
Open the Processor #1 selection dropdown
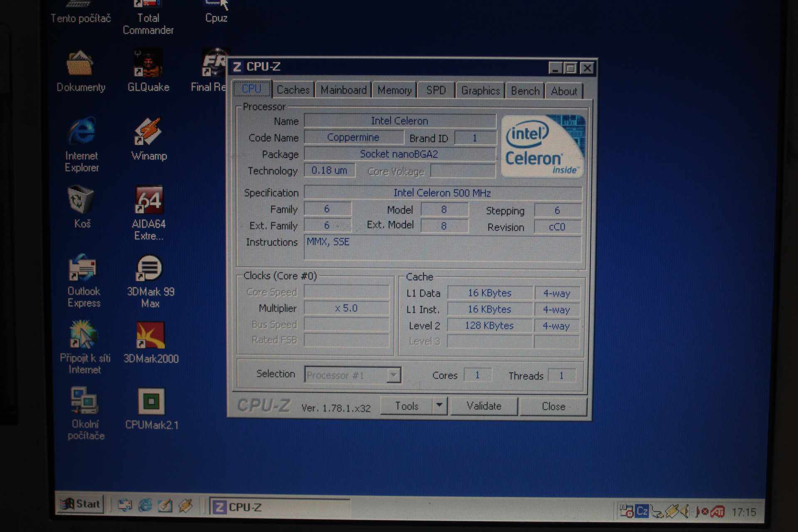[352, 375]
